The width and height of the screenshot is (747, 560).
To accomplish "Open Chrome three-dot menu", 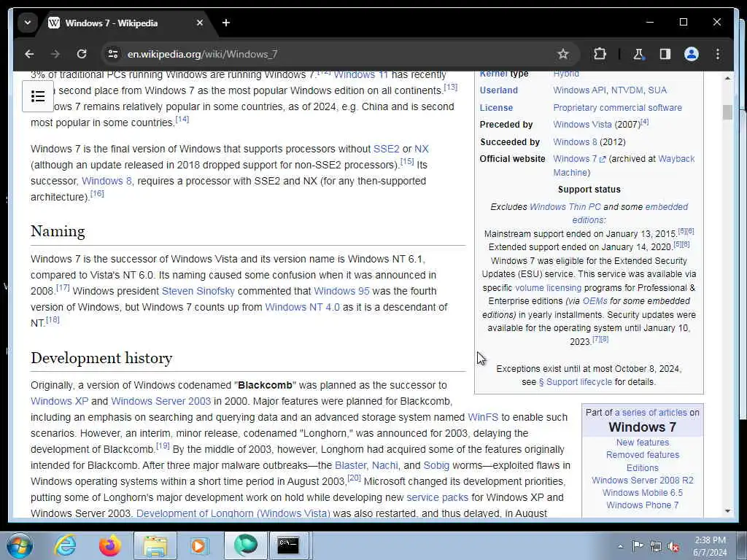I will pos(718,54).
